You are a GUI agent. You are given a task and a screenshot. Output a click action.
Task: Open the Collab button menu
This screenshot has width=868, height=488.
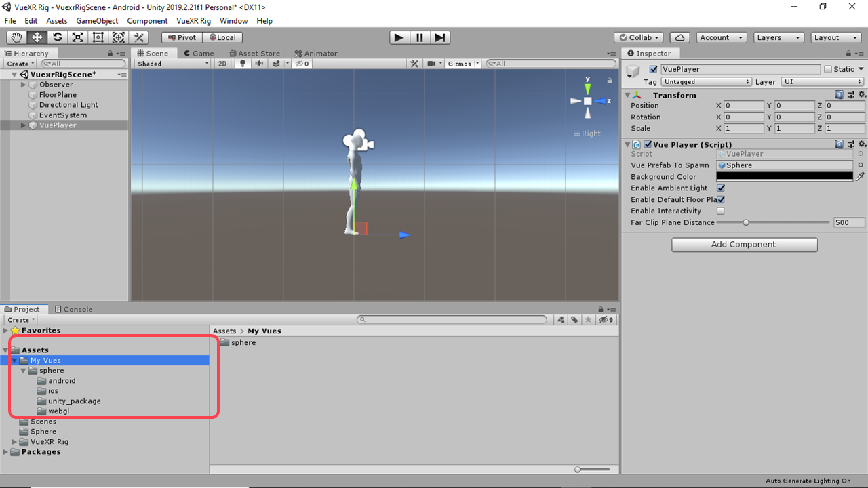[639, 37]
